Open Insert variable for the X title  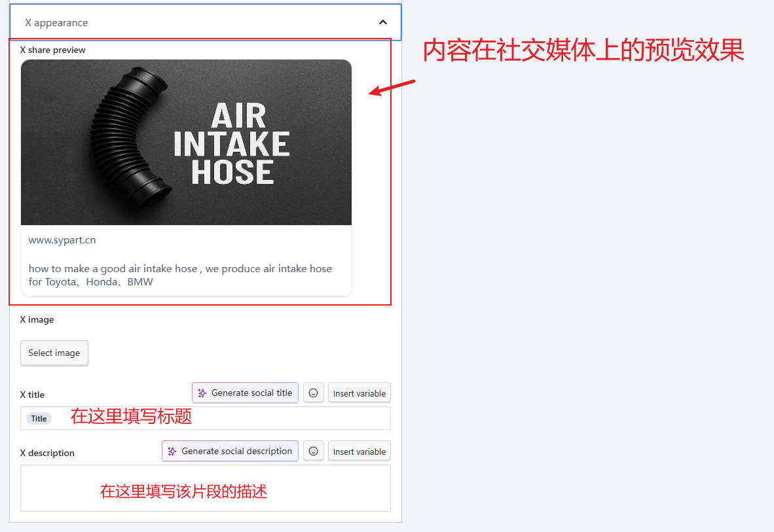(359, 393)
